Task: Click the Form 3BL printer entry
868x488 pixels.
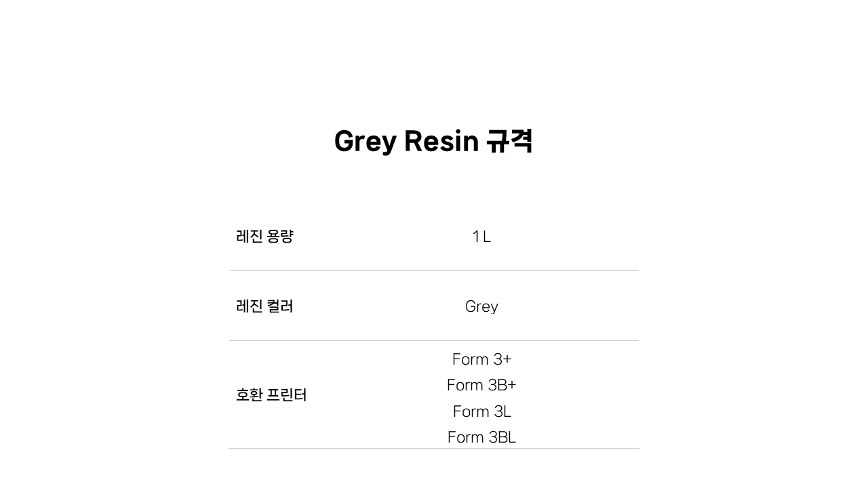Action: pos(481,437)
